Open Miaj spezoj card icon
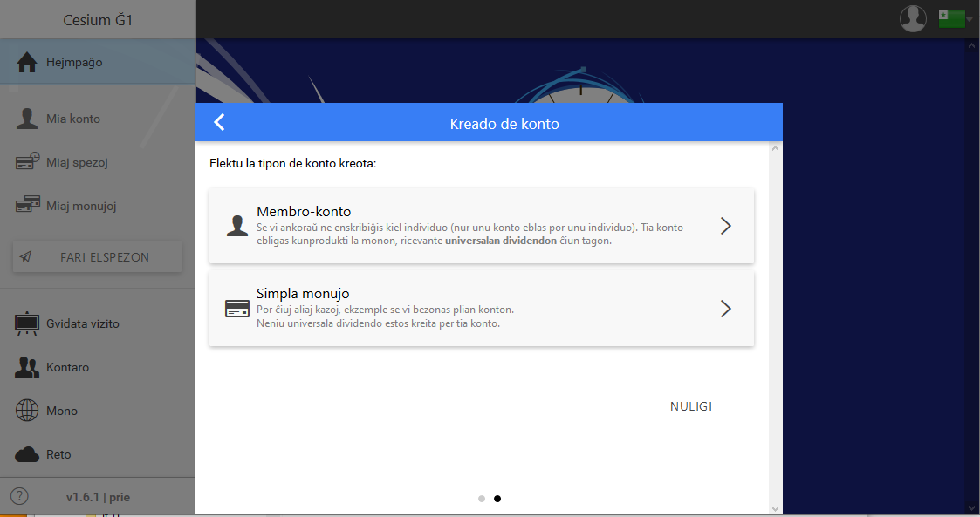 click(27, 161)
